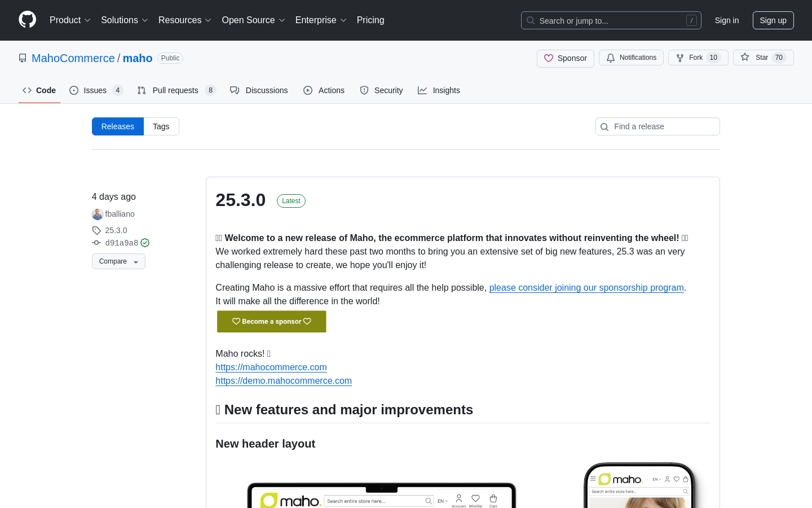The height and width of the screenshot is (508, 812).
Task: Open the Compare dropdown
Action: [x=118, y=261]
